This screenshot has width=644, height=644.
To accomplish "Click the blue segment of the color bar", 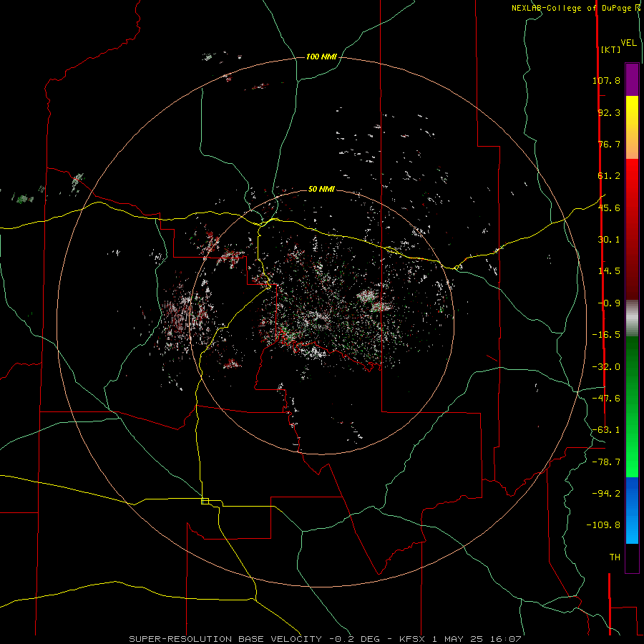I will point(632,510).
